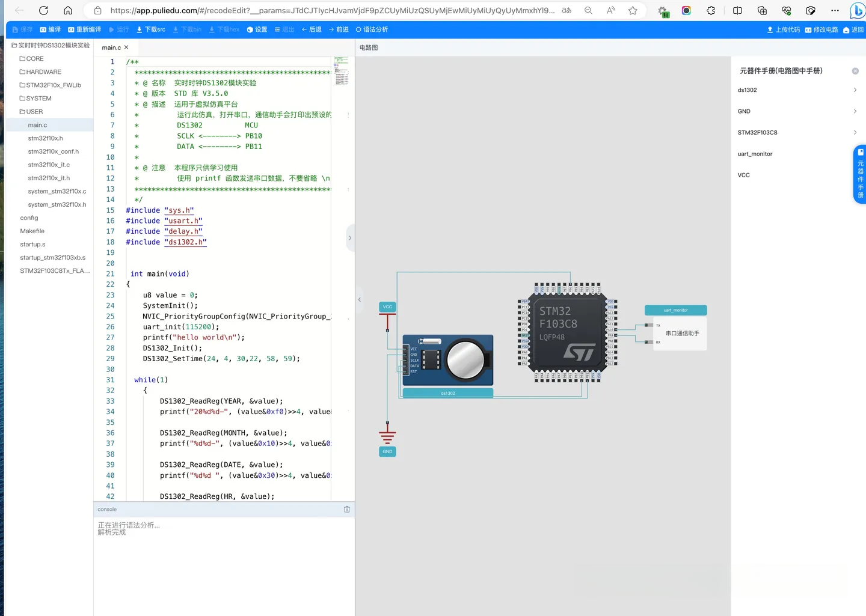
Task: Toggle the circuit panel collapse arrow
Action: point(360,299)
